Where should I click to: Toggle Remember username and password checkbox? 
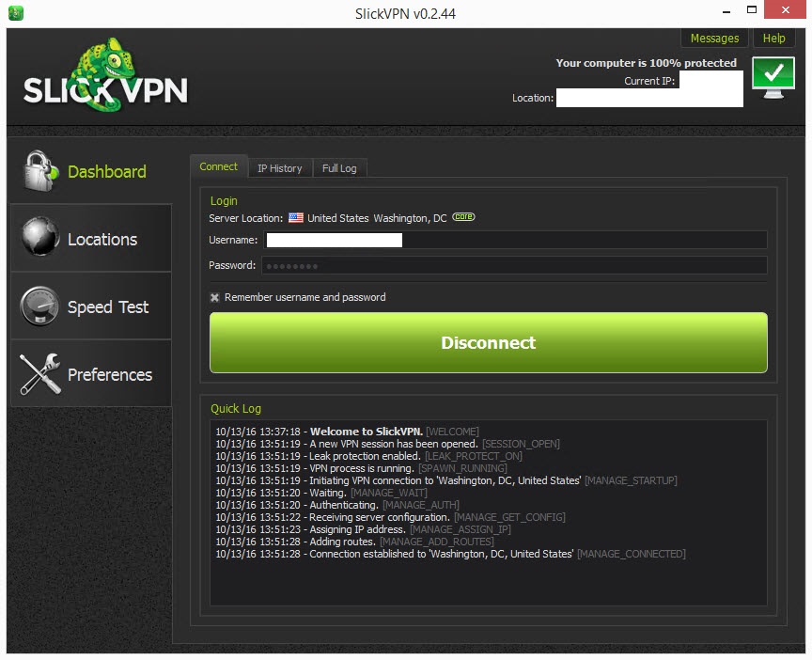(214, 297)
